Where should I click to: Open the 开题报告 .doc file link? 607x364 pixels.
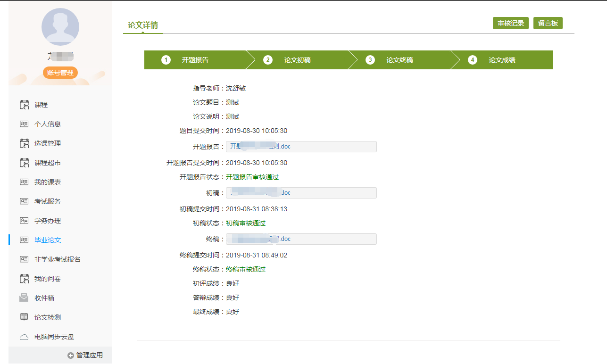tap(260, 147)
